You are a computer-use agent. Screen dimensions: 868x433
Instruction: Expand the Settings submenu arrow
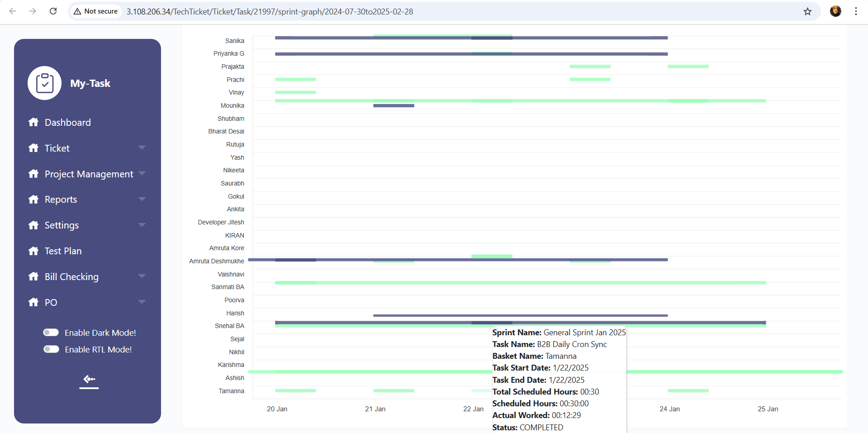[142, 225]
